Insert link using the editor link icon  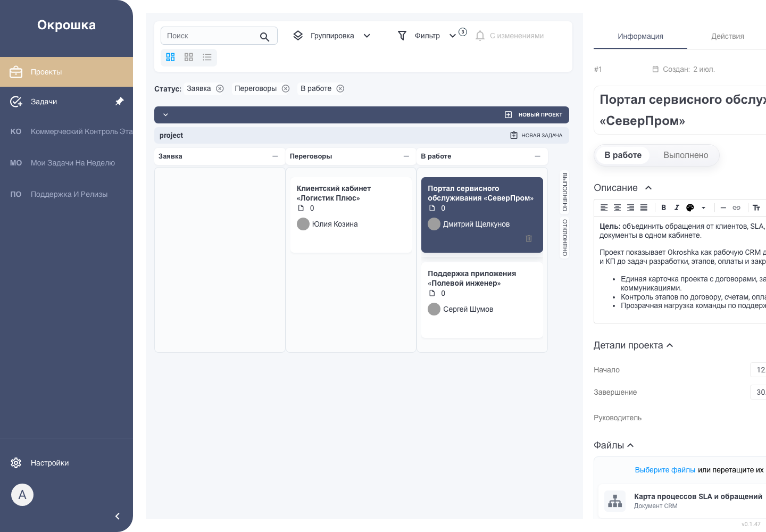pyautogui.click(x=736, y=207)
